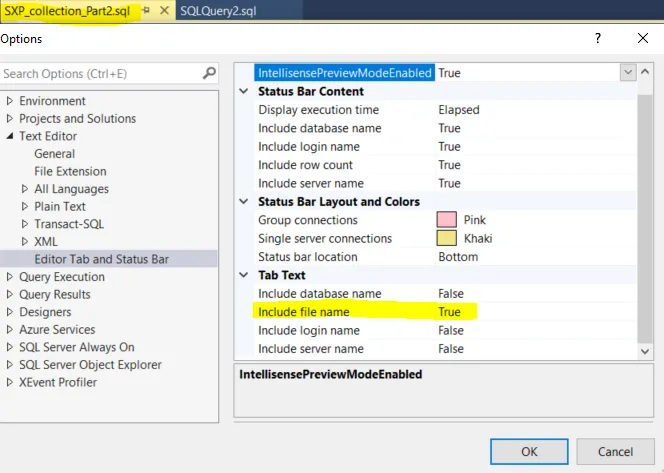Select status bar Include login name True value
Screen dimensions: 664x473
[449, 147]
